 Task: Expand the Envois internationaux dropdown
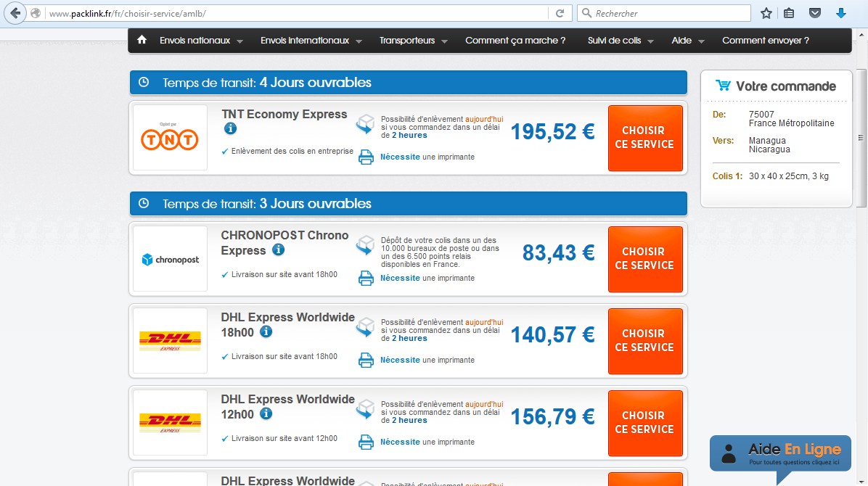306,41
